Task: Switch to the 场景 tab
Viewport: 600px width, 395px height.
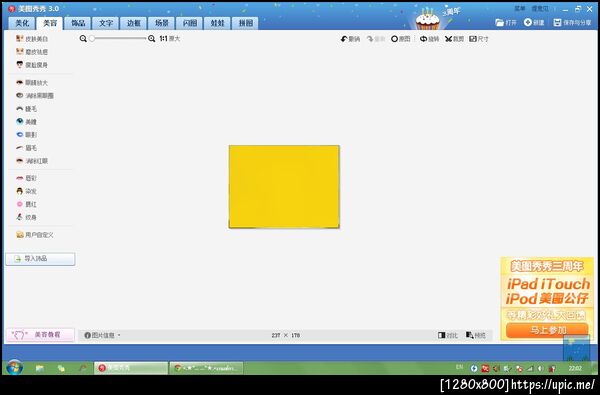Action: click(x=161, y=23)
